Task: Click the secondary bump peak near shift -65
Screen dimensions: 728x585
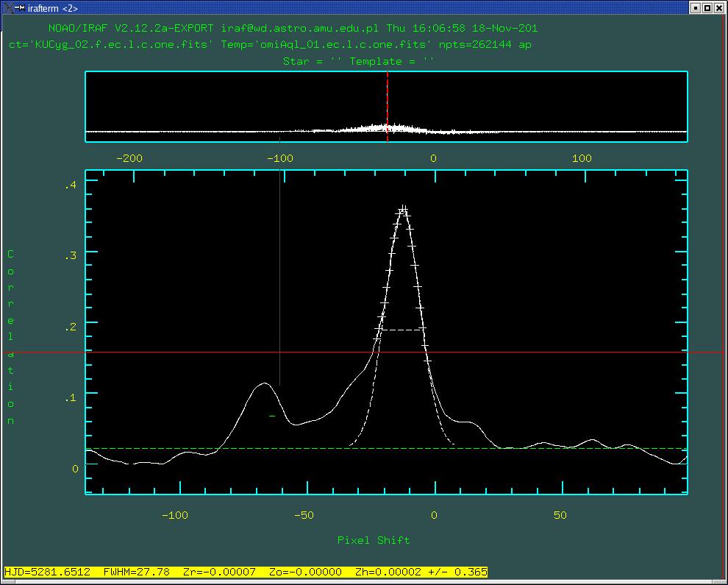Action: [264, 383]
